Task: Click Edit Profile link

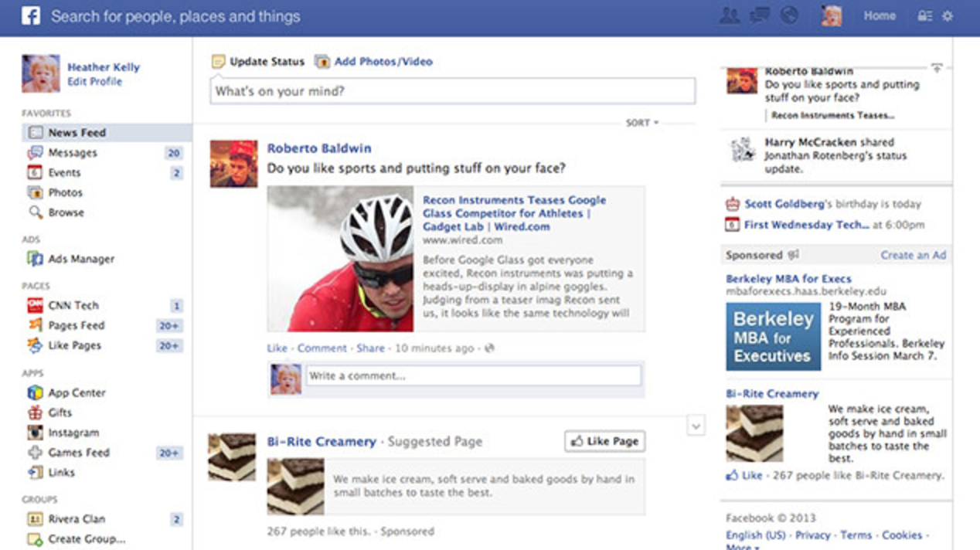Action: click(x=94, y=81)
